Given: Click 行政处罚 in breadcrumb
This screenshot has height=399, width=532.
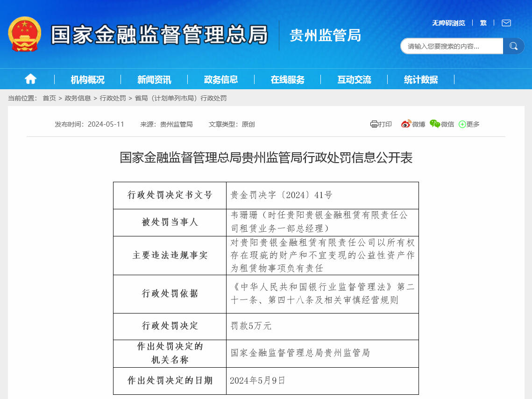Looking at the screenshot, I should pyautogui.click(x=113, y=98).
